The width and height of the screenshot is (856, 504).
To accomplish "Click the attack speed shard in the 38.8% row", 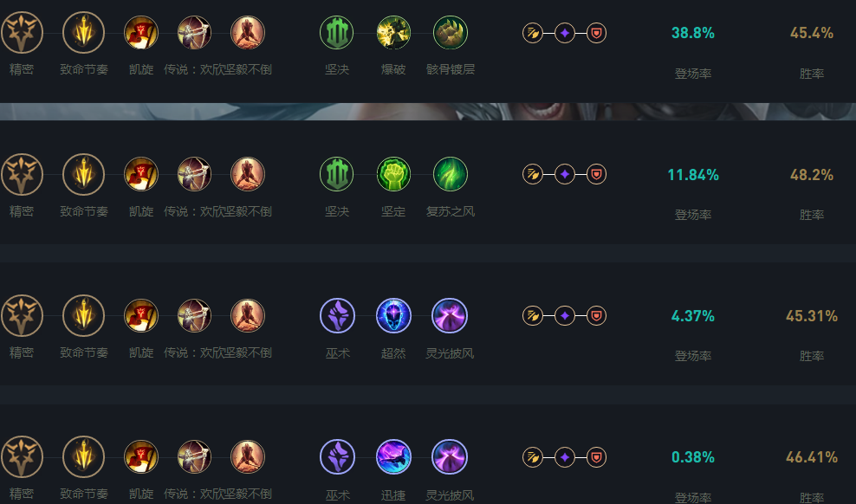I will (x=533, y=33).
